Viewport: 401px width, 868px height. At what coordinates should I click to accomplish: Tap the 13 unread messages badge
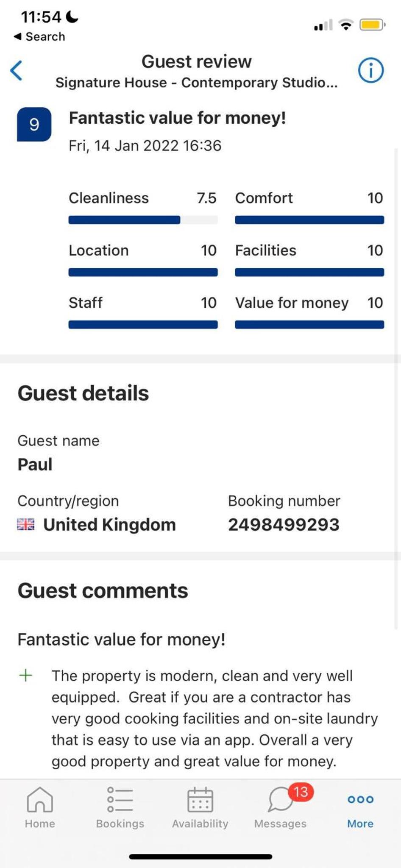click(301, 792)
